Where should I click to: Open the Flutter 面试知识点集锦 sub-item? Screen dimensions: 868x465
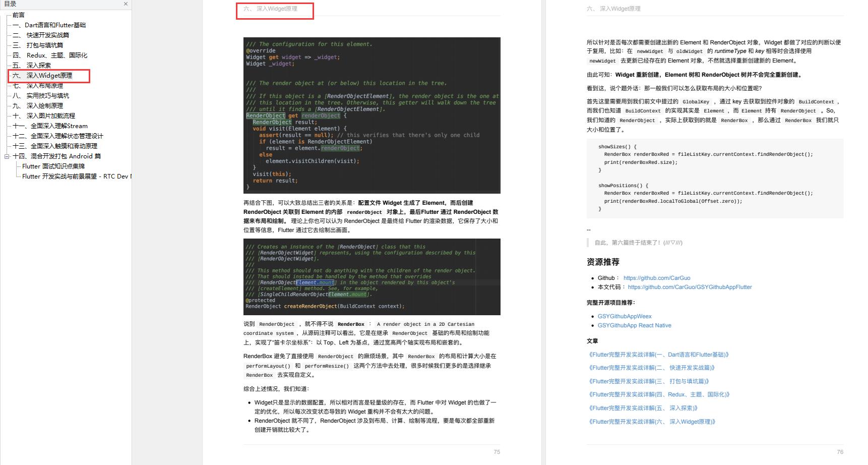click(53, 166)
